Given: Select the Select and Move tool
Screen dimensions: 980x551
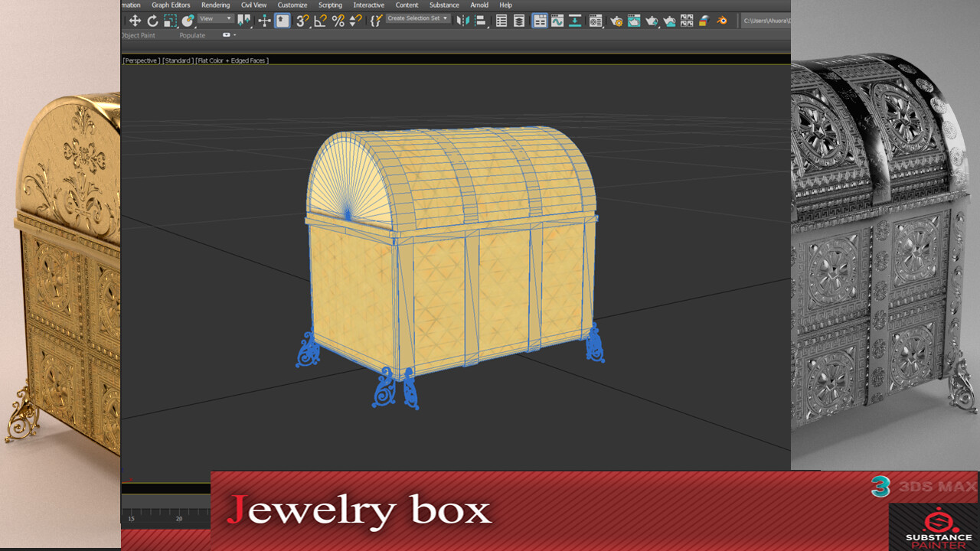Looking at the screenshot, I should pos(136,21).
